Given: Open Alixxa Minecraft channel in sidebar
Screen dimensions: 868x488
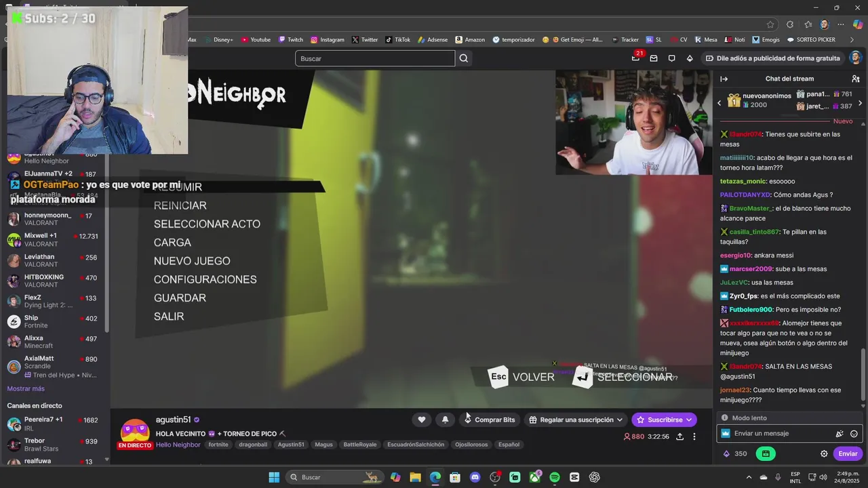Looking at the screenshot, I should point(56,342).
